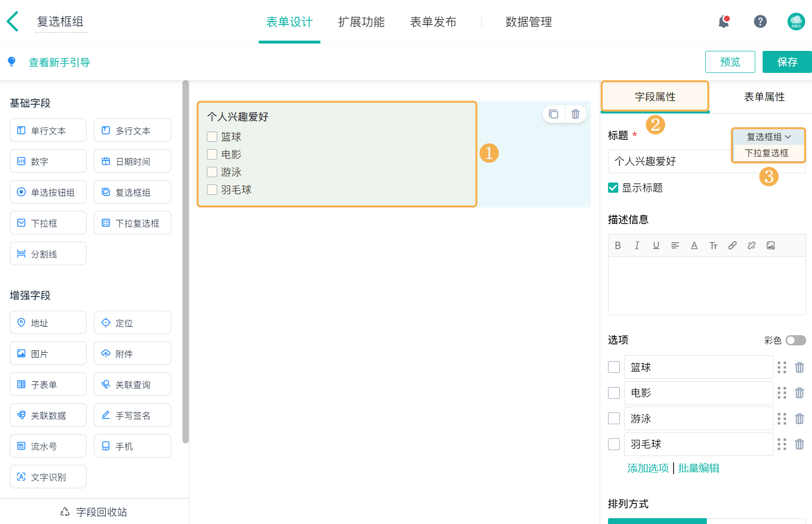812x524 pixels.
Task: Uncheck the 显示标题 checkbox
Action: 613,188
